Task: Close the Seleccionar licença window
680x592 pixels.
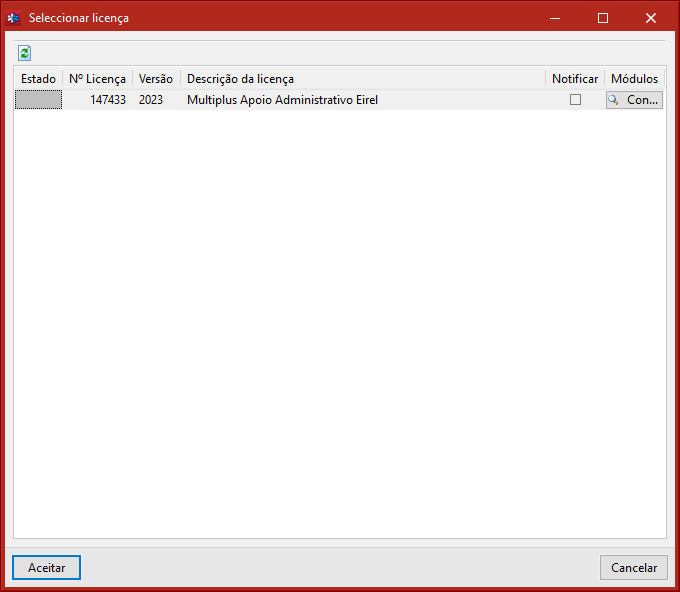Action: click(x=651, y=18)
